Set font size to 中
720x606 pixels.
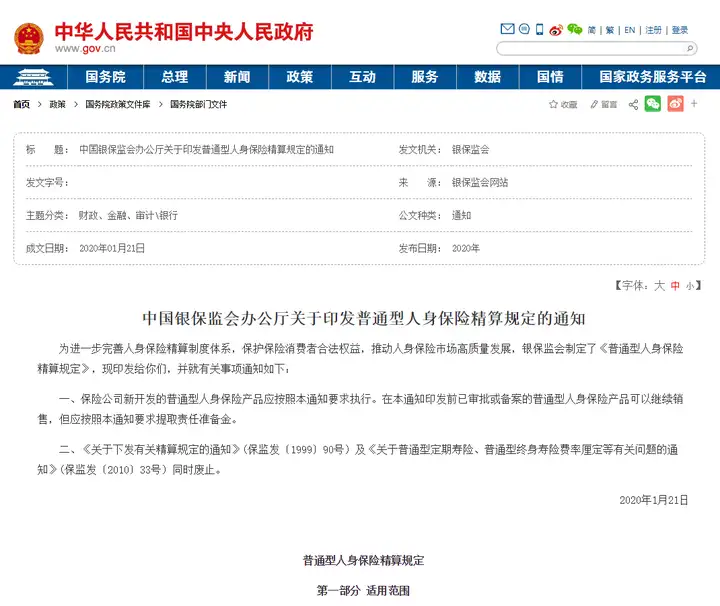tap(675, 285)
